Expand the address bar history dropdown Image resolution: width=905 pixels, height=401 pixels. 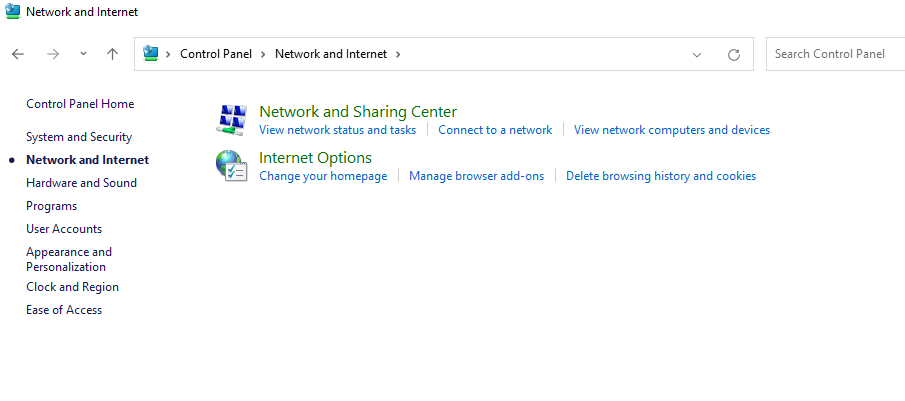pyautogui.click(x=697, y=54)
